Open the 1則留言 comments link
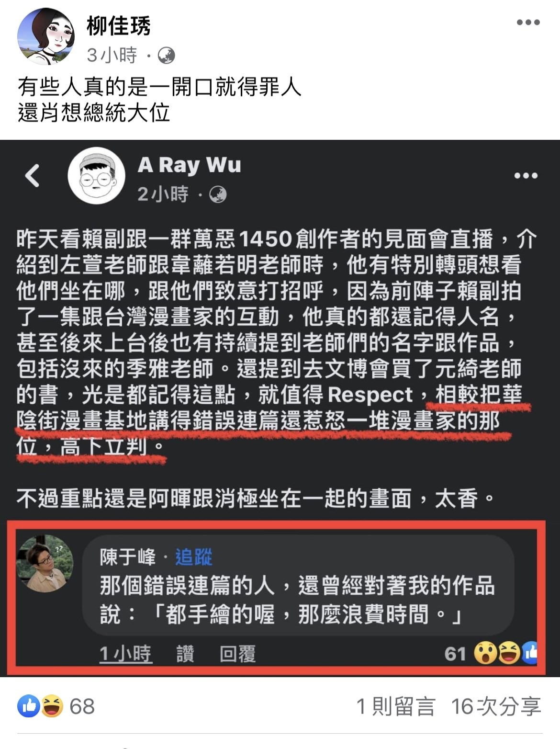The width and height of the screenshot is (560, 749). [396, 706]
